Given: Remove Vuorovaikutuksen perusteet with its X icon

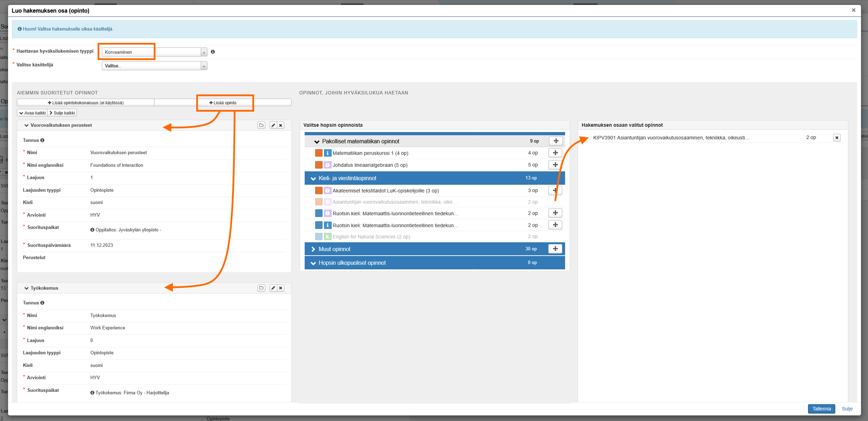Looking at the screenshot, I should point(280,125).
